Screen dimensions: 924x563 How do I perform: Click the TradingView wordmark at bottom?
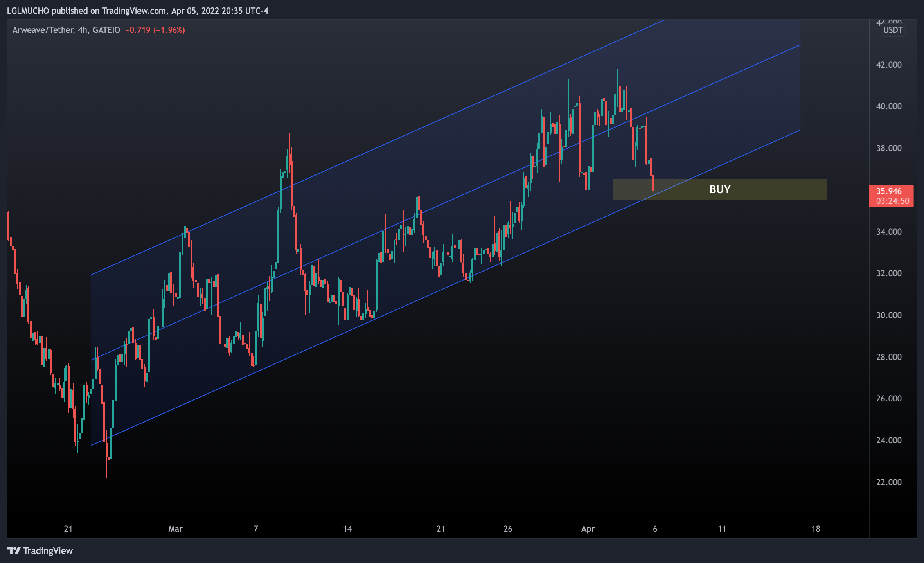(48, 551)
